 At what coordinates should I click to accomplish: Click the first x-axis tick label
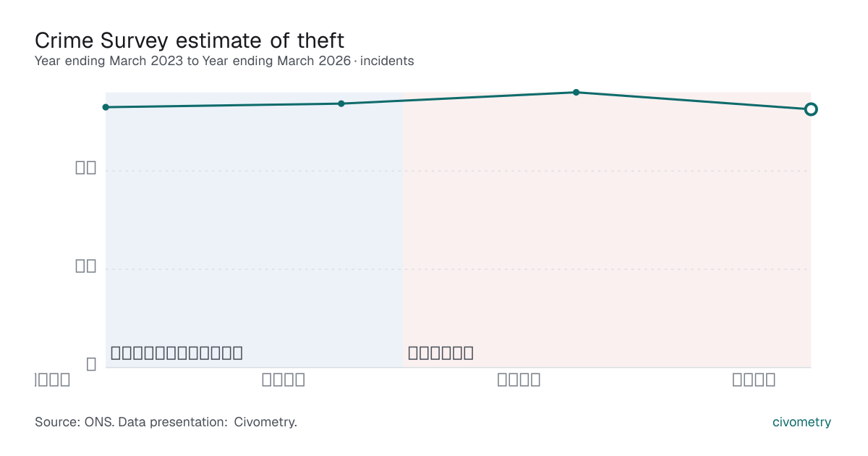[x=53, y=379]
